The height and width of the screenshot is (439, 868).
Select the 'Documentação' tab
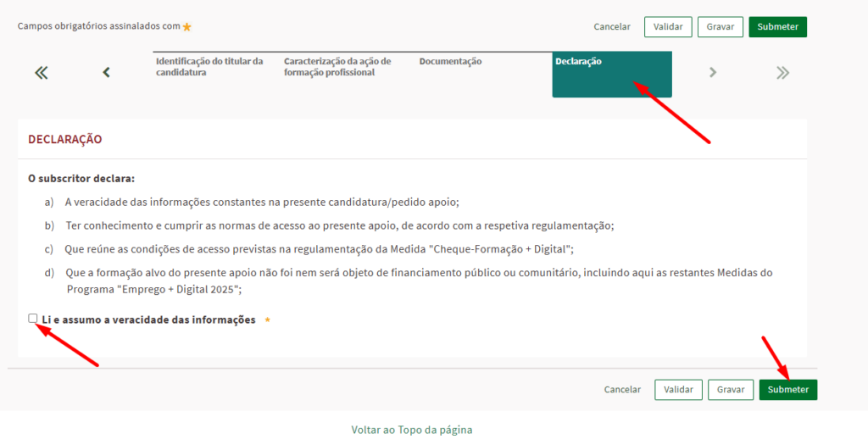pyautogui.click(x=450, y=62)
